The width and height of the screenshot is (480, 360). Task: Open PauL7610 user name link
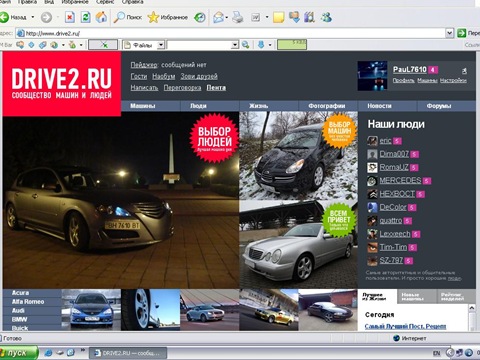point(410,69)
